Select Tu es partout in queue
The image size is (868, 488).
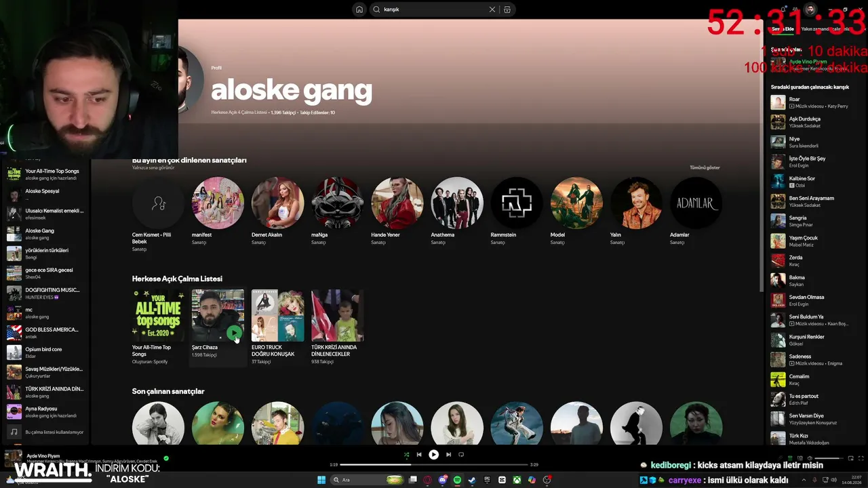click(x=816, y=399)
